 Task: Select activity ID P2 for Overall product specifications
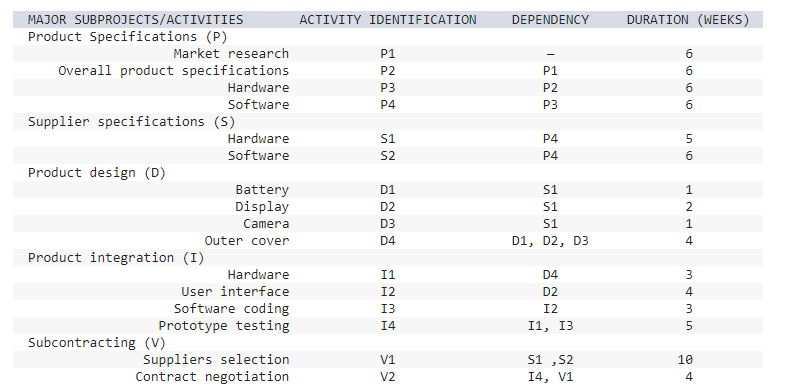(387, 71)
